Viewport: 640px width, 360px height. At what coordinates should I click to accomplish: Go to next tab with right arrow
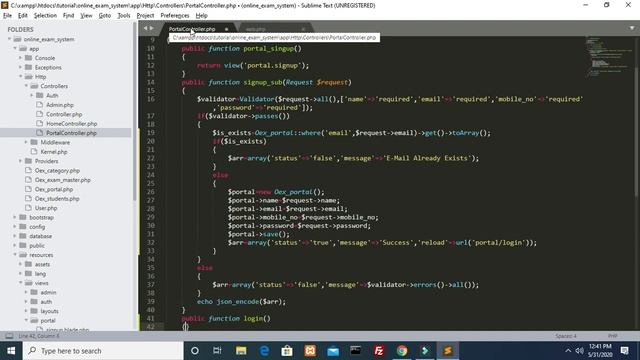[152, 28]
